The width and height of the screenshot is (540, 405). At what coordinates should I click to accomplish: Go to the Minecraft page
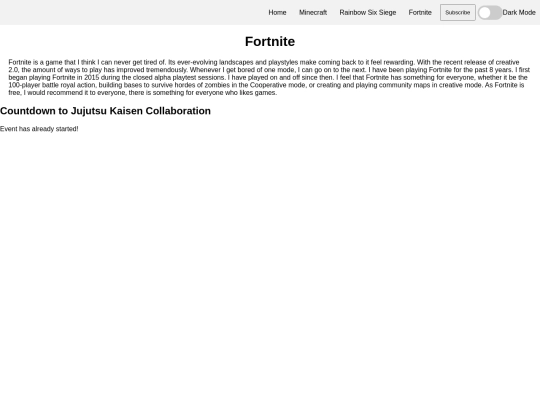click(x=313, y=12)
